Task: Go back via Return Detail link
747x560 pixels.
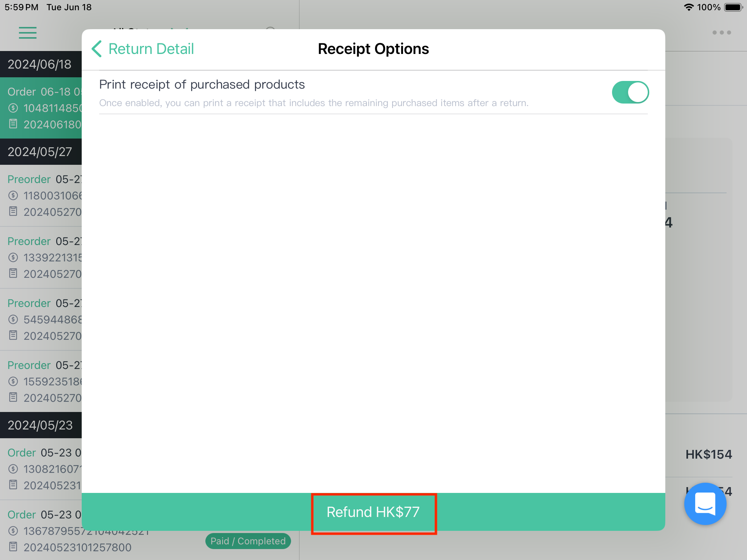Action: coord(151,49)
